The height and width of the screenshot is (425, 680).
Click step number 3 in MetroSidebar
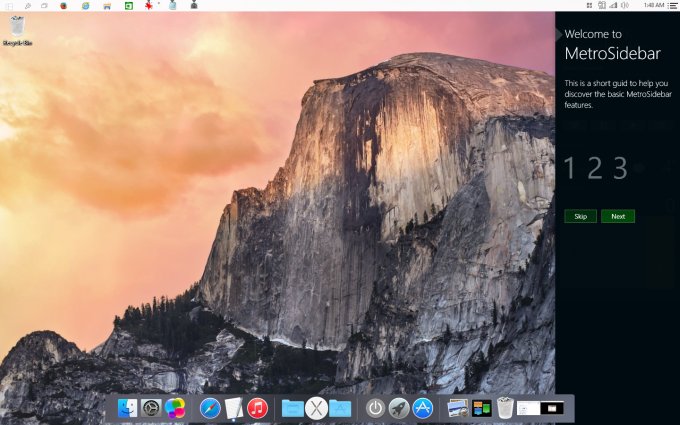coord(620,168)
